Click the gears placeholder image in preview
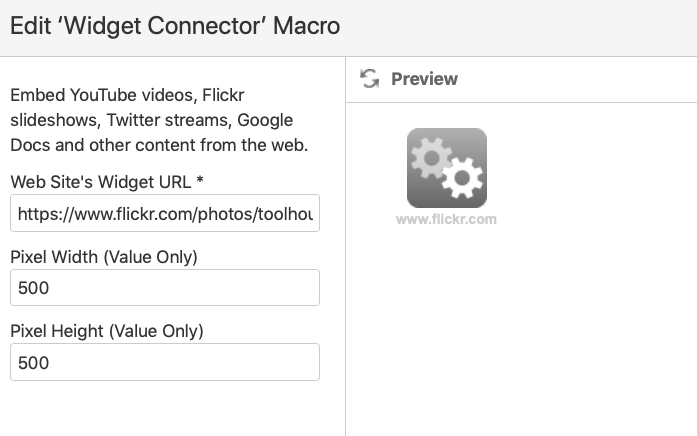Screen dimensions: 697x436 pyautogui.click(x=447, y=168)
